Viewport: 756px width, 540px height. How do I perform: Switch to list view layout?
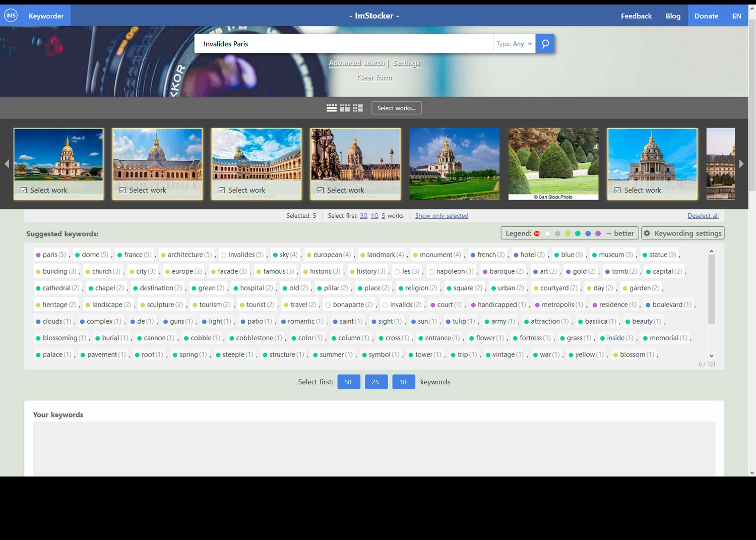pyautogui.click(x=331, y=107)
